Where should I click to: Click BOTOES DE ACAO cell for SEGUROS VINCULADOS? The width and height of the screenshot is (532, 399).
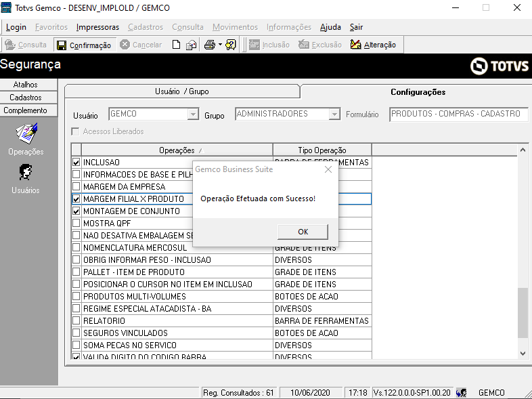tap(322, 333)
